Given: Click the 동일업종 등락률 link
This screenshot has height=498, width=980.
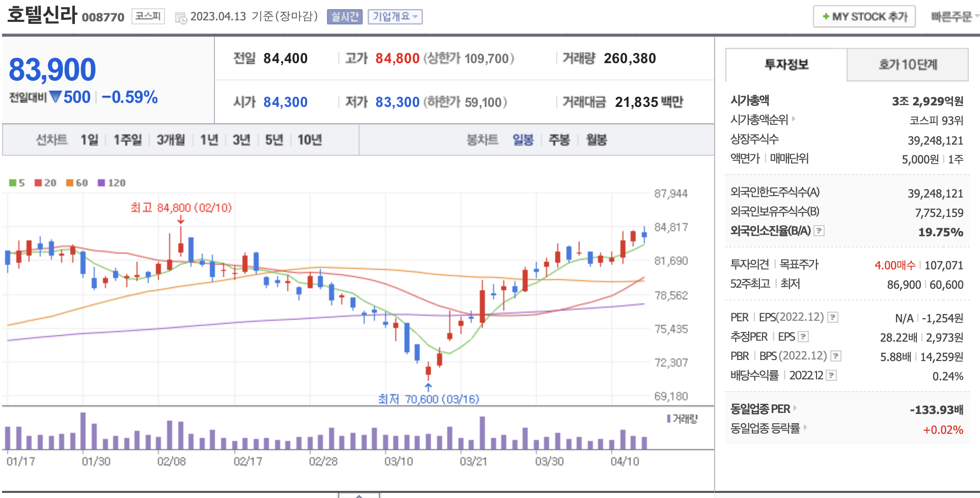Looking at the screenshot, I should (x=765, y=428).
